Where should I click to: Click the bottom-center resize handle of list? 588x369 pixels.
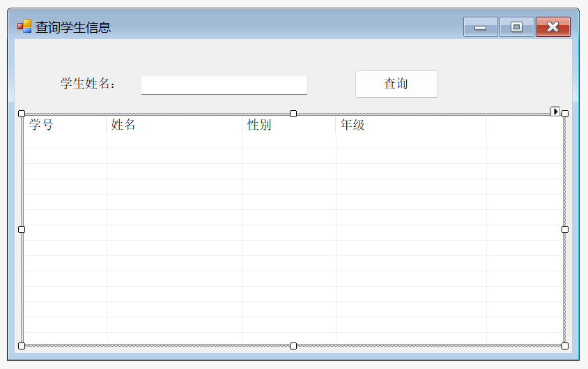pyautogui.click(x=293, y=346)
